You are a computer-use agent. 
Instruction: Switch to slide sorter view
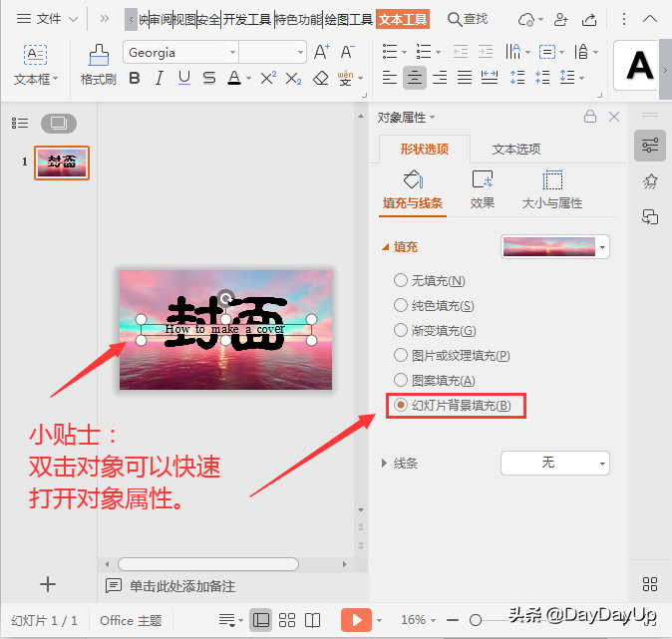tap(287, 620)
